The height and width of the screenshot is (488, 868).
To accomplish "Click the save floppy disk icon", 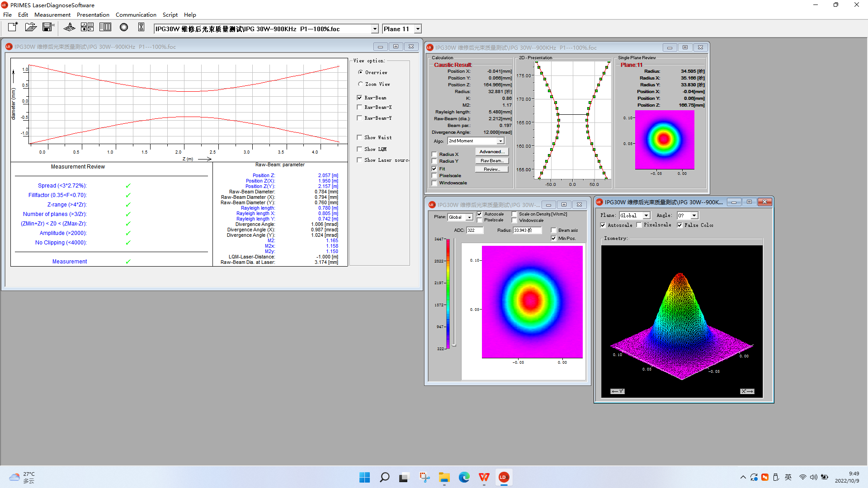I will coord(48,28).
